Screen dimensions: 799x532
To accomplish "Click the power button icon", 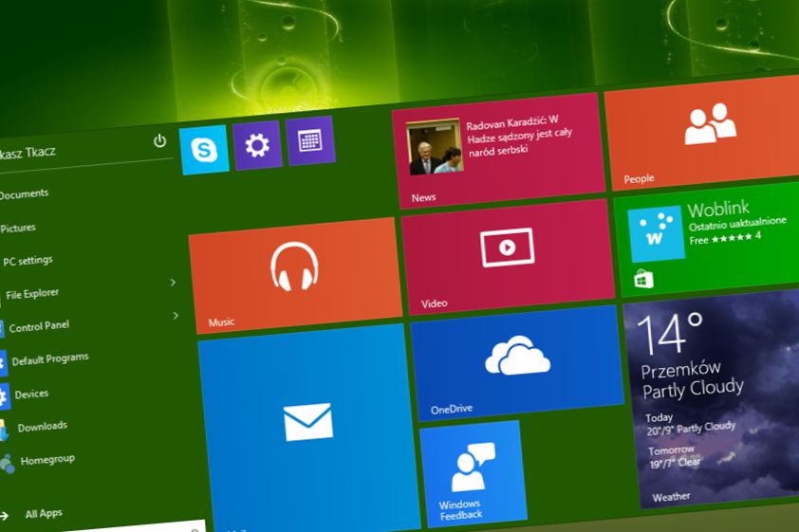I will (159, 140).
